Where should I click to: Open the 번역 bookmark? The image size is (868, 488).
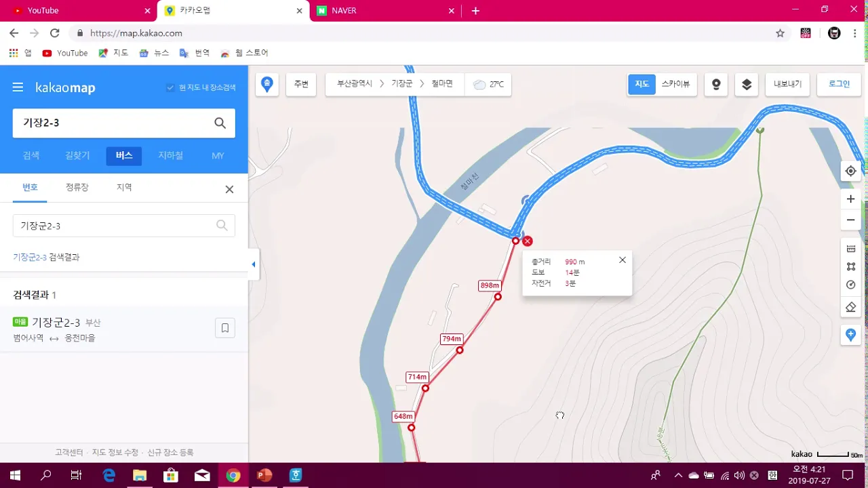click(x=195, y=53)
